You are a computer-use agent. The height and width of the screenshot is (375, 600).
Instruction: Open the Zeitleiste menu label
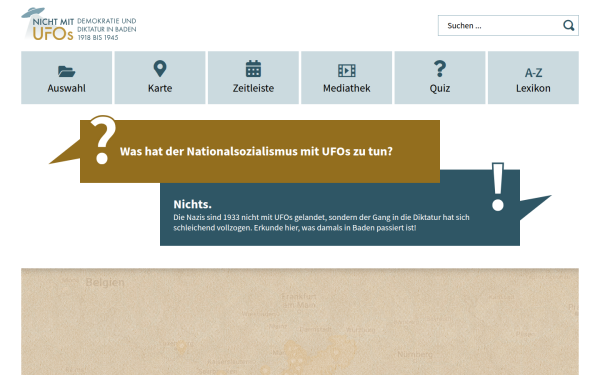(x=253, y=88)
